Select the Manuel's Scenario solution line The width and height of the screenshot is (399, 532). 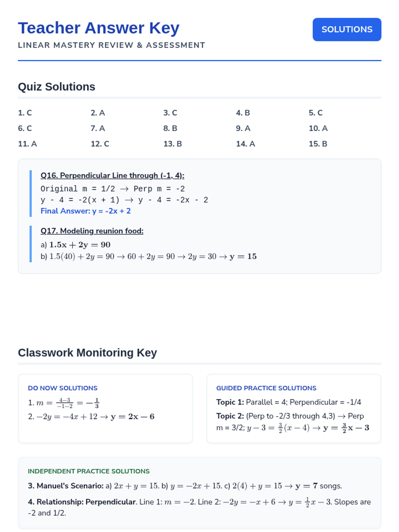[x=185, y=486]
